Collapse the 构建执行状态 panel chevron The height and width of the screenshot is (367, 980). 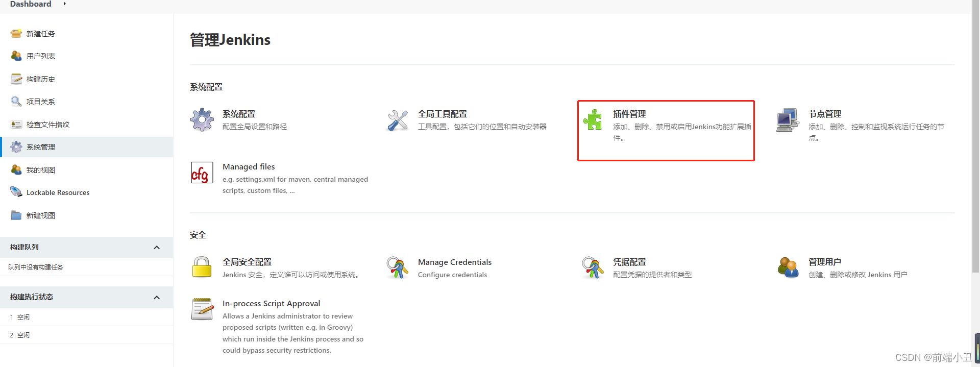[157, 298]
